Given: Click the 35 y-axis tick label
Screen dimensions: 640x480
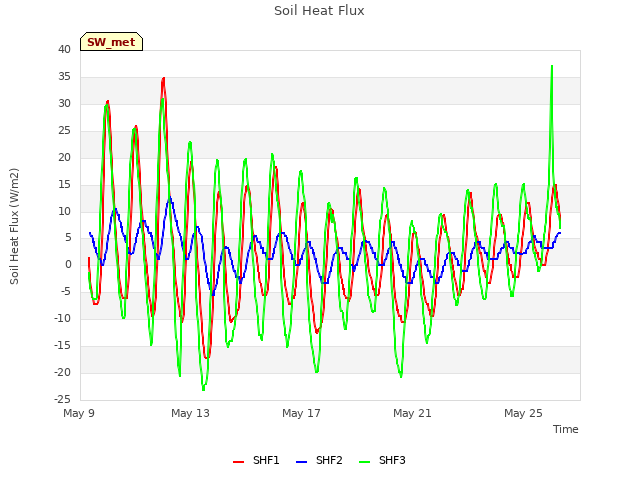Looking at the screenshot, I should (64, 76).
